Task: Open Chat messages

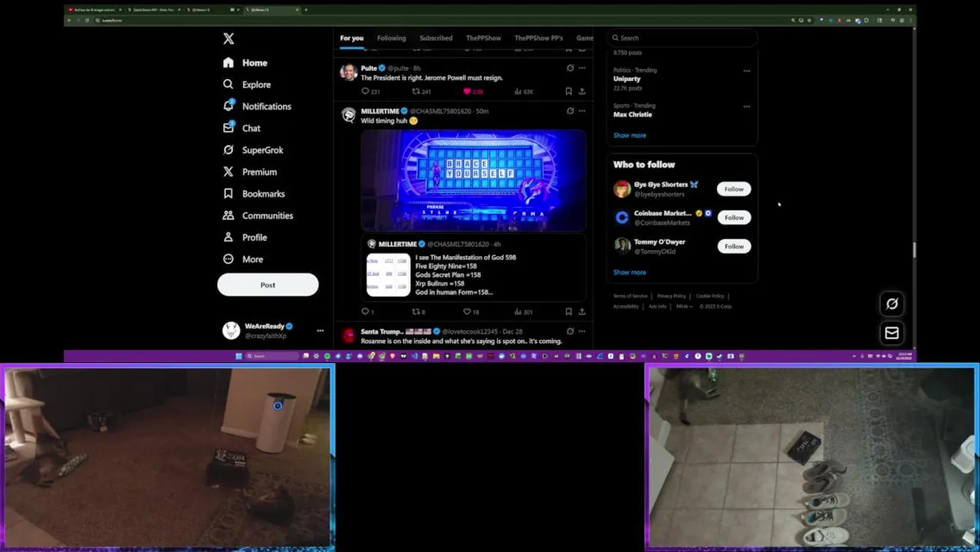Action: click(x=242, y=128)
